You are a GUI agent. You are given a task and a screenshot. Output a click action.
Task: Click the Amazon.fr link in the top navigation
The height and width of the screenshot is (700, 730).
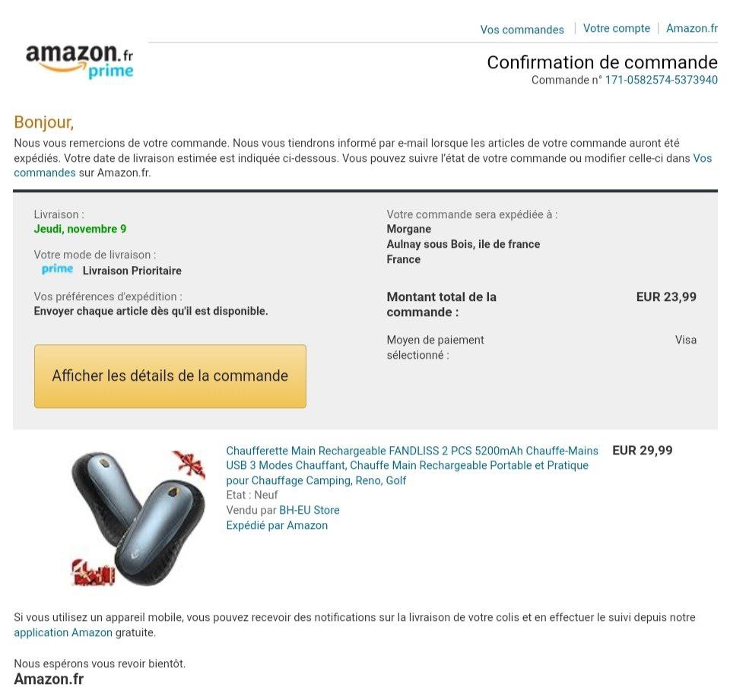pyautogui.click(x=691, y=29)
